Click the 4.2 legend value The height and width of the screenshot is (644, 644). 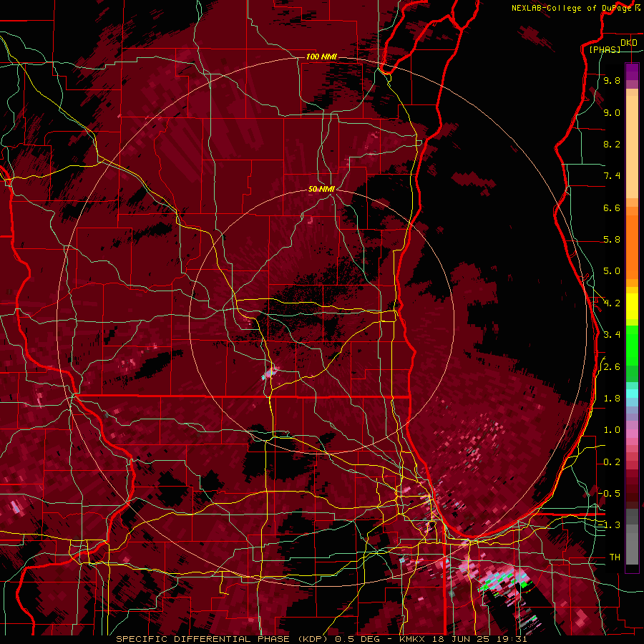point(612,303)
